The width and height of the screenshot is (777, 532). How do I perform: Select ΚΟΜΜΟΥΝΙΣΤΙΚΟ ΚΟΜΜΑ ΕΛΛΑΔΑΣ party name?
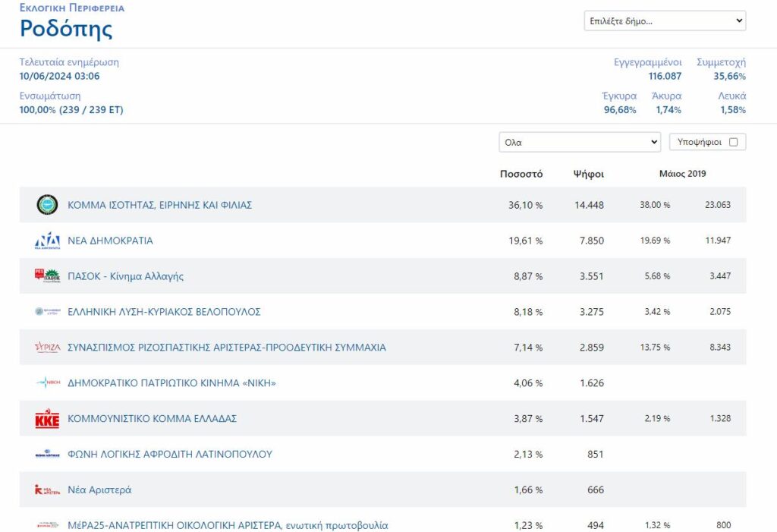[153, 419]
